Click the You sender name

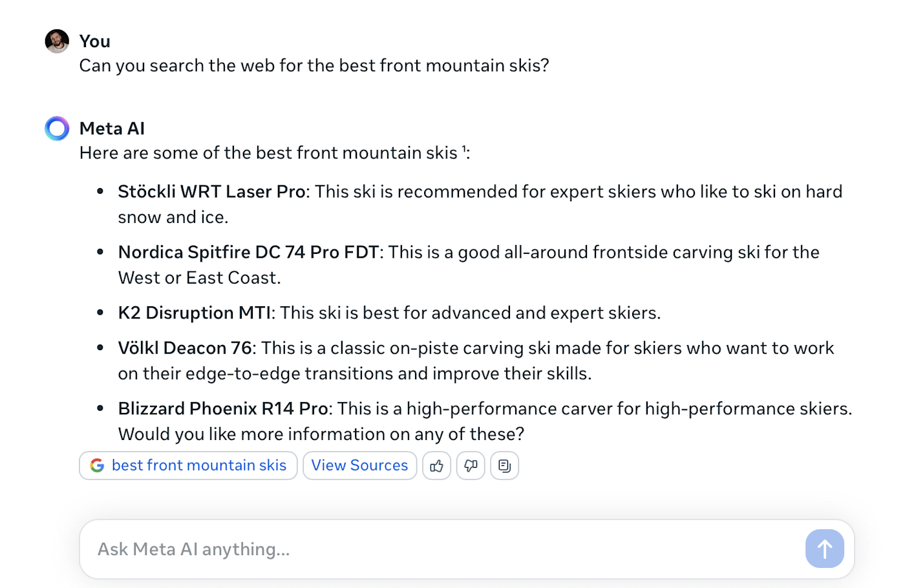[x=95, y=41]
